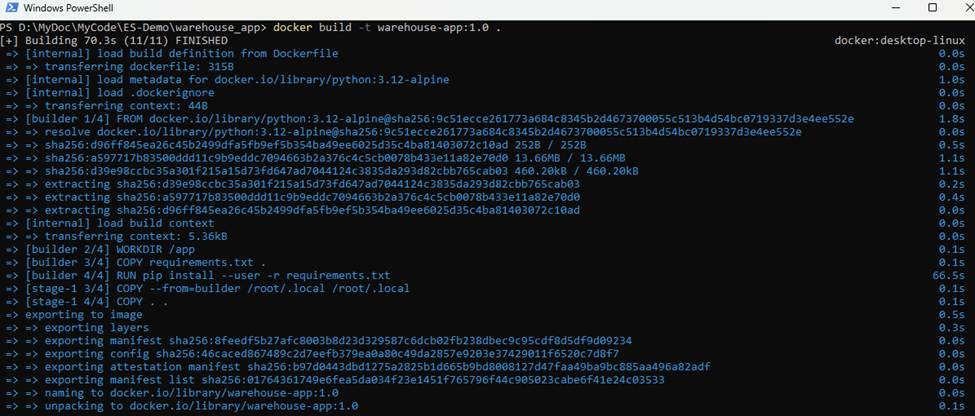Image resolution: width=975 pixels, height=416 pixels.
Task: Click the 'exporting manifest sha256:8feedf5b' line
Action: 318,341
